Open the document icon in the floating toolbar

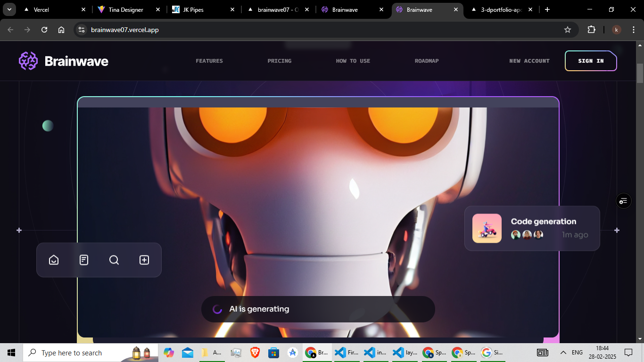coord(84,260)
